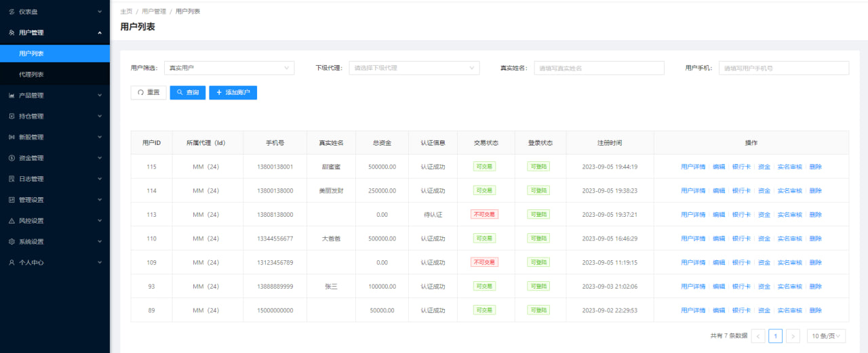Image resolution: width=868 pixels, height=353 pixels.
Task: Click the gear icon beside 系统设置
Action: [x=12, y=242]
